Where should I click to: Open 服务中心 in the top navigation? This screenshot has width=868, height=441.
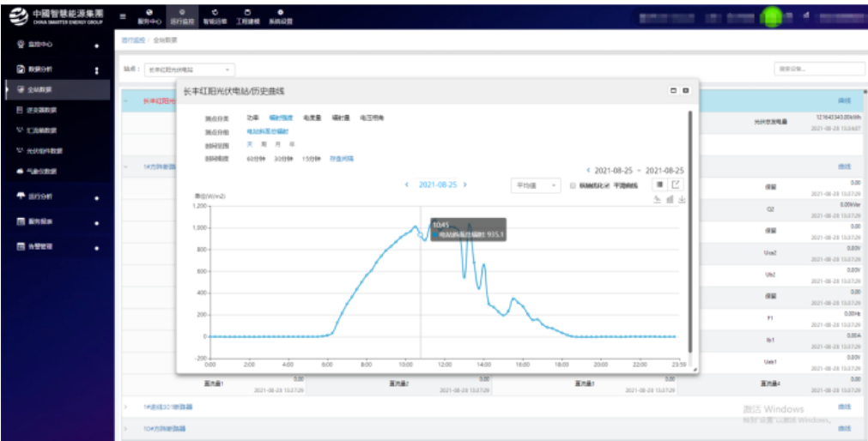[x=149, y=16]
